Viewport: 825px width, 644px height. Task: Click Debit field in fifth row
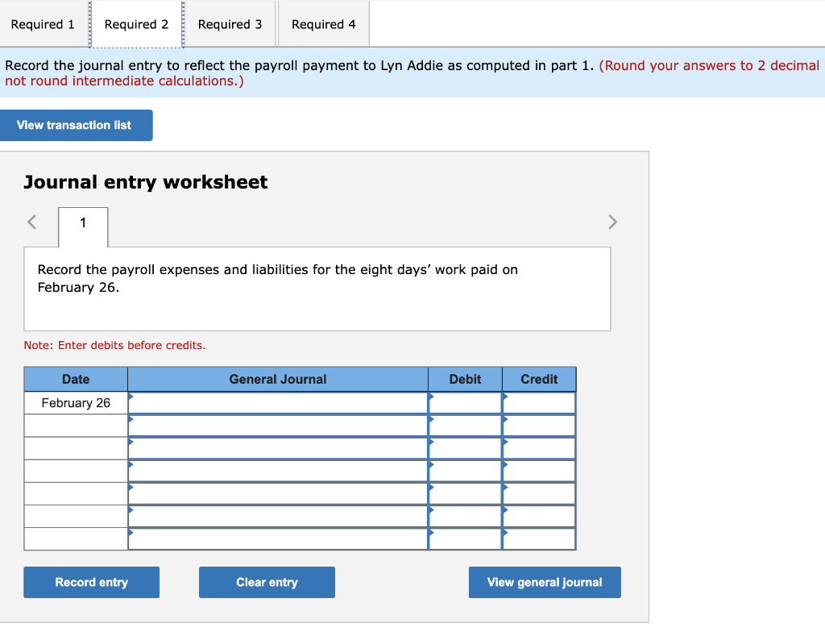465,493
